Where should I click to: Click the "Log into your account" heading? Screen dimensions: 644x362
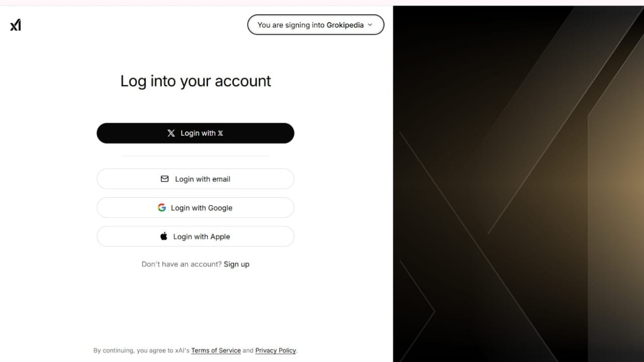coord(196,81)
